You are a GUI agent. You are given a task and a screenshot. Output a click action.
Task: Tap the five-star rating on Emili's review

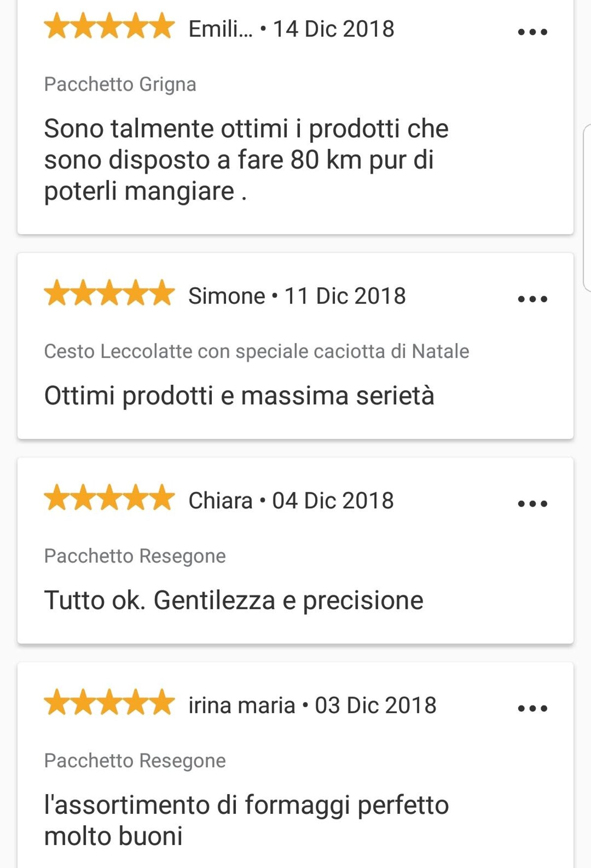[109, 27]
